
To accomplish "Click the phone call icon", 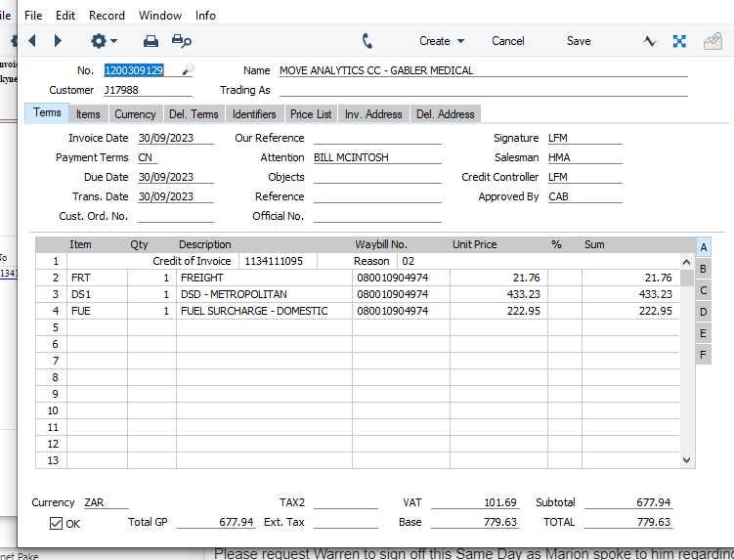I will (x=367, y=41).
